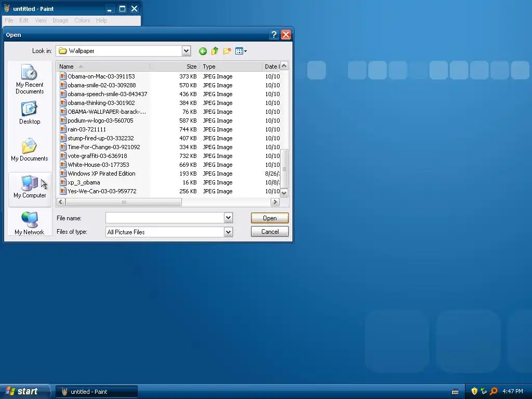Viewport: 532px width, 399px height.
Task: Click the orange magnifier tray icon
Action: point(494,392)
